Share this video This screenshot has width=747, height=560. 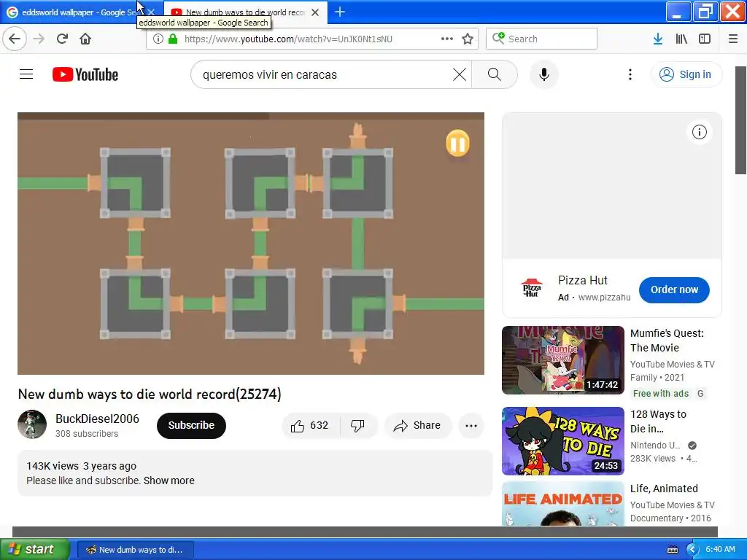coord(417,426)
